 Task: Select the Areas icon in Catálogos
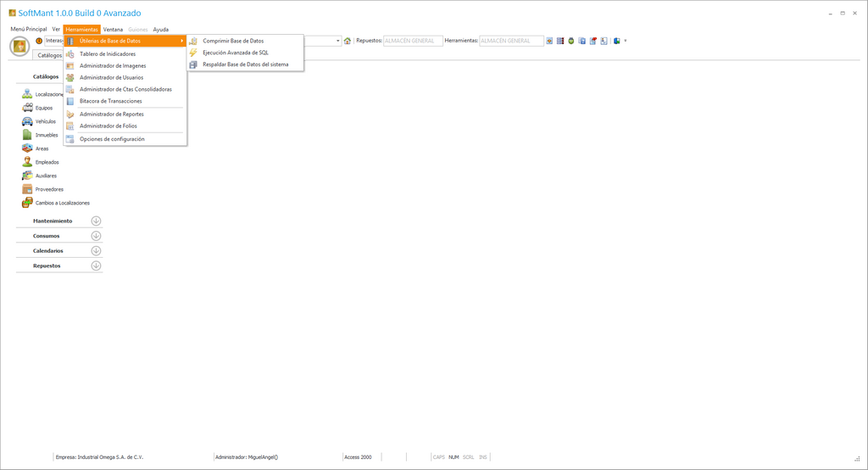[27, 148]
